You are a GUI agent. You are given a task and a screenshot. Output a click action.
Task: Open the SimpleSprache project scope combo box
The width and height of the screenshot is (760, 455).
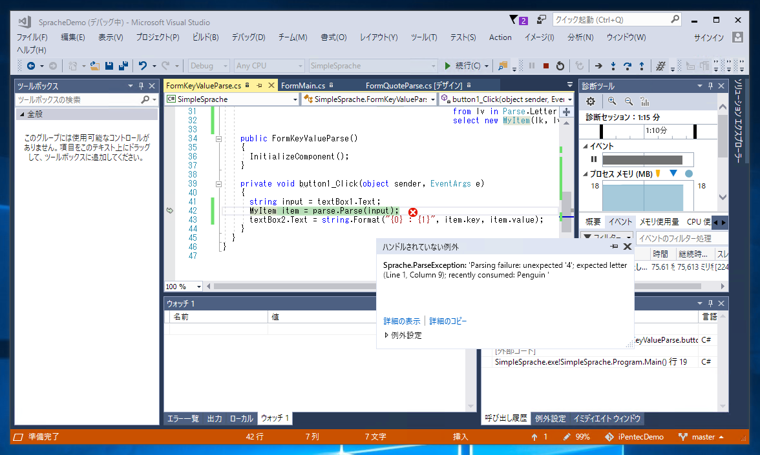point(232,99)
